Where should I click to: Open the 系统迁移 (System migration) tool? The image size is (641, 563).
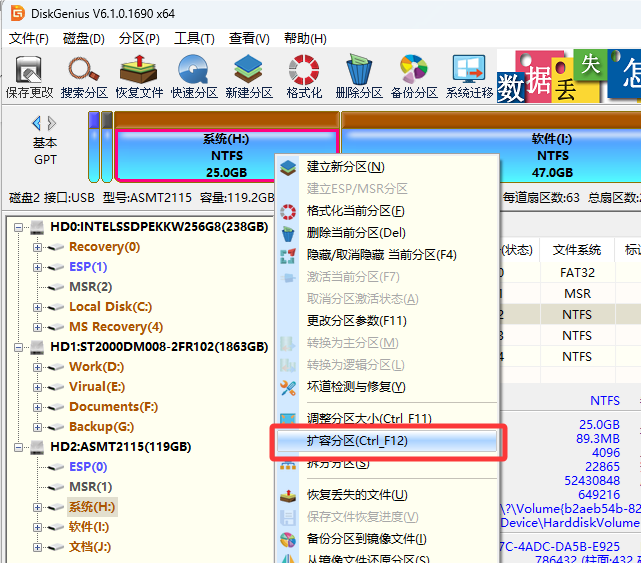coord(469,77)
